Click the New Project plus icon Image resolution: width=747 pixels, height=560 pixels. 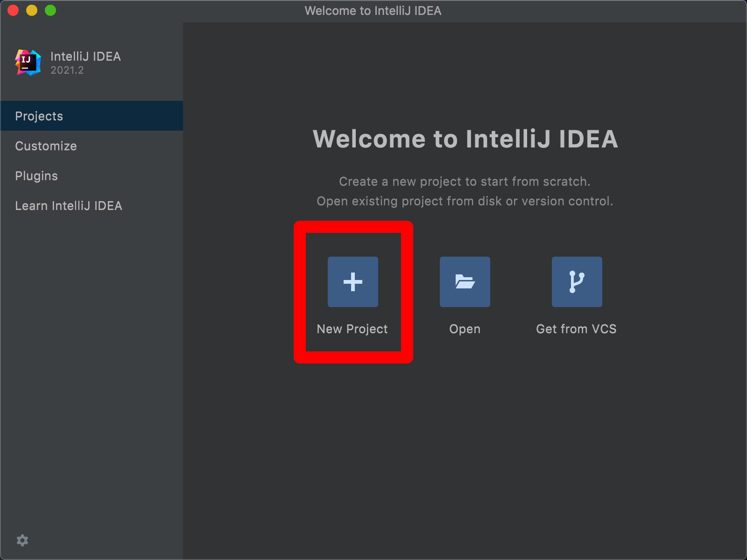tap(353, 282)
